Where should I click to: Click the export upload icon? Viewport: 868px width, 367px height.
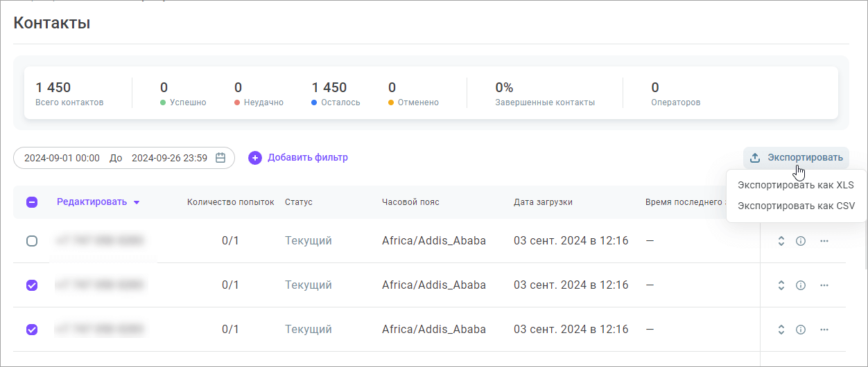pos(755,158)
